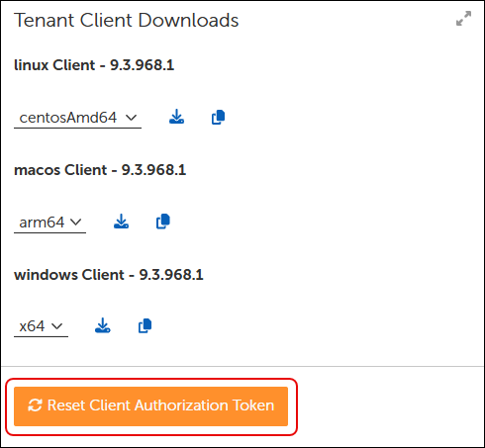This screenshot has width=485, height=448.
Task: Copy the macos client download link
Action: 163,222
